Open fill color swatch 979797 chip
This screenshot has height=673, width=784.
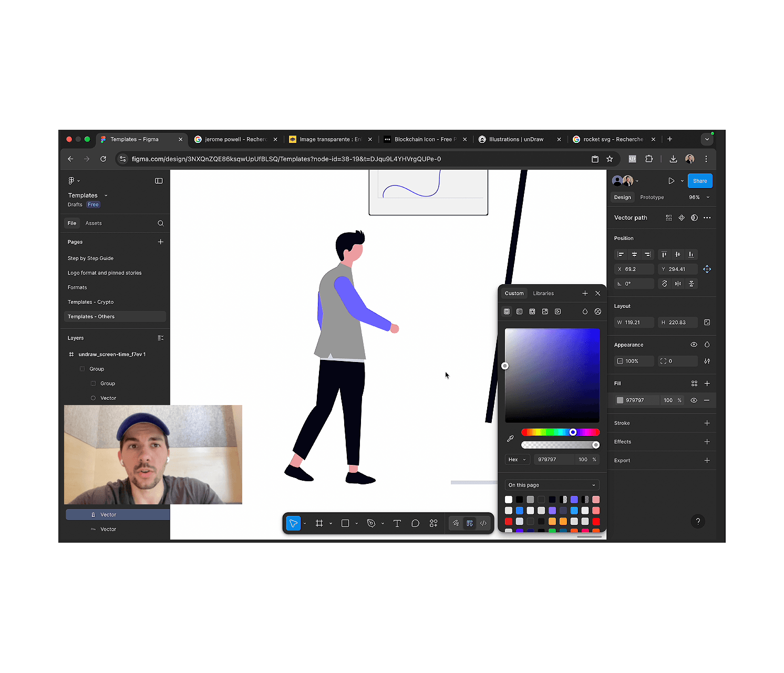click(x=620, y=400)
